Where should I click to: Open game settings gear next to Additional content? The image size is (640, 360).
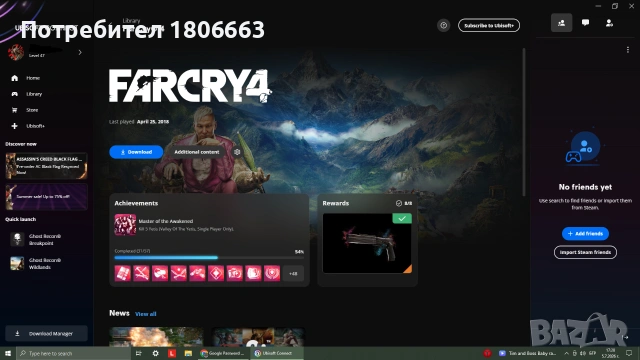237,152
